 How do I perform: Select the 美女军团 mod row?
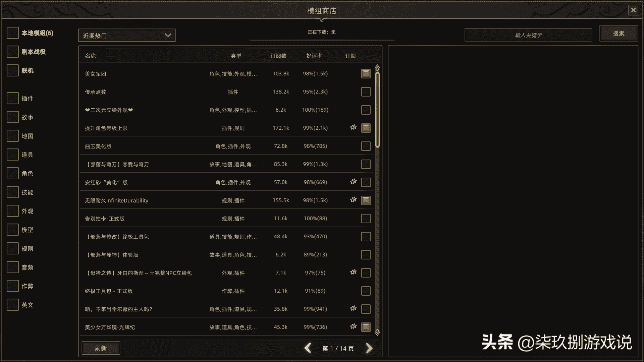click(x=227, y=74)
